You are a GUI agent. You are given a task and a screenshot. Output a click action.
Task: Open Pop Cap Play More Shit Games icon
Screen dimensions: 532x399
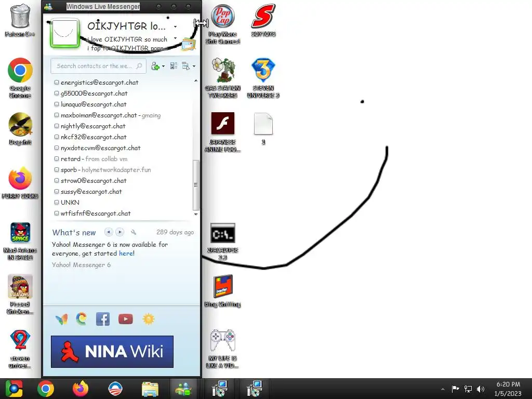pyautogui.click(x=222, y=24)
